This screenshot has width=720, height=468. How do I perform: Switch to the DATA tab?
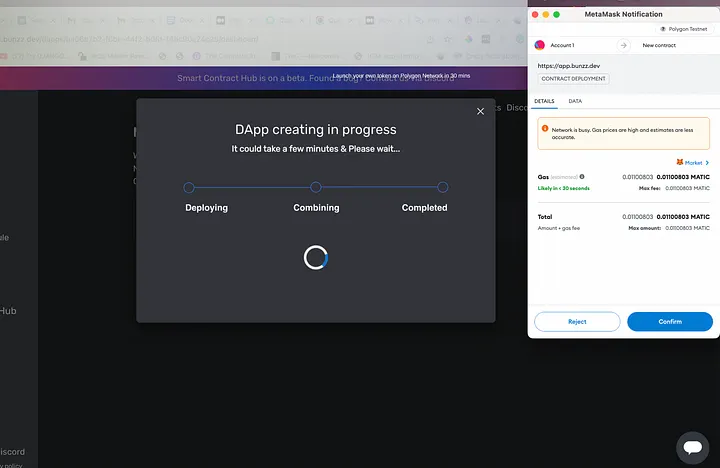[x=575, y=101]
